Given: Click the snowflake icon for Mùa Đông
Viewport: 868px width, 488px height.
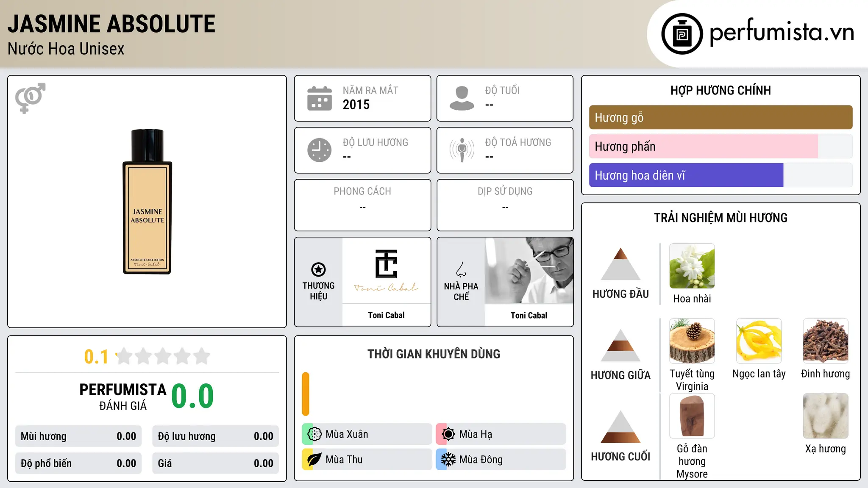Looking at the screenshot, I should coord(448,460).
